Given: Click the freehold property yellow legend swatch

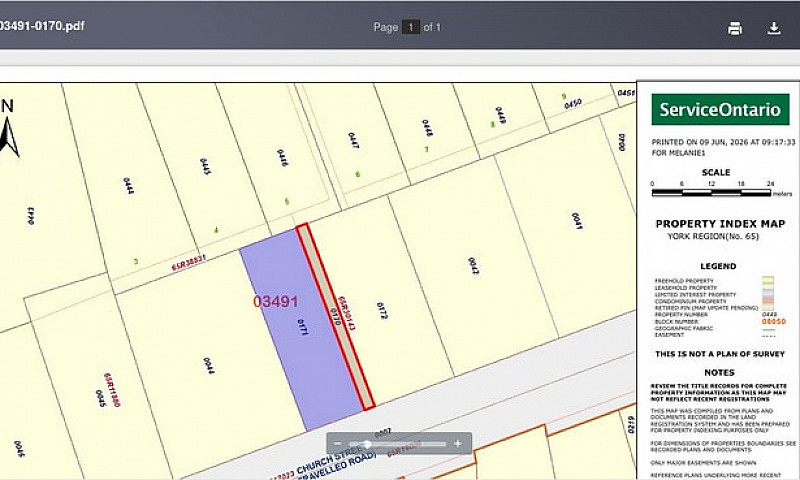Looking at the screenshot, I should point(767,281).
